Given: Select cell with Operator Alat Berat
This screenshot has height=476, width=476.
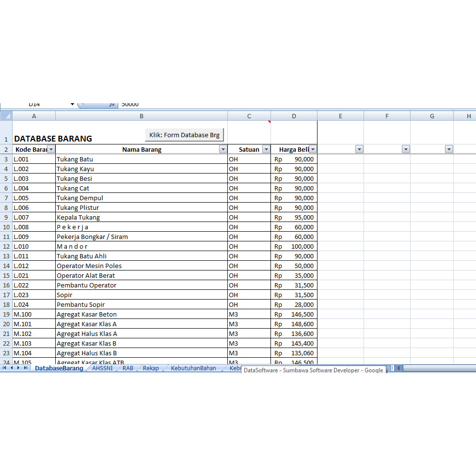Looking at the screenshot, I should [x=142, y=276].
